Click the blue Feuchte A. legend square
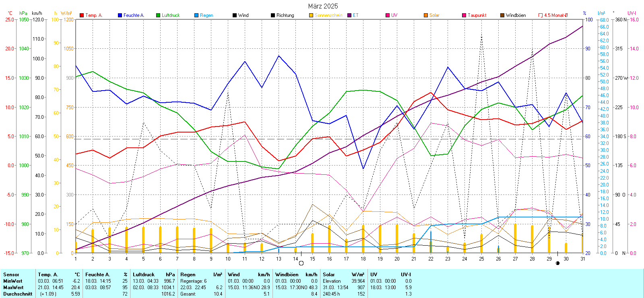The height and width of the screenshot is (298, 644). click(x=120, y=15)
